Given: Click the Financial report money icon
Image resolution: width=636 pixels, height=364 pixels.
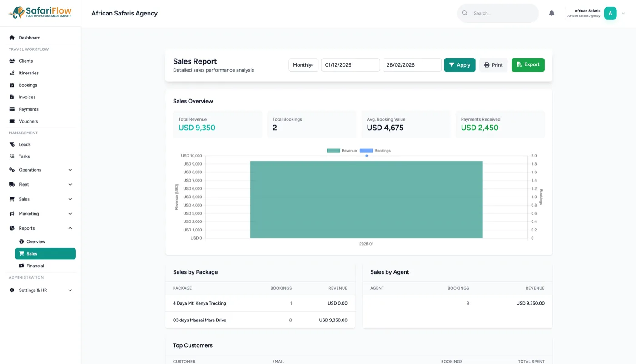Looking at the screenshot, I should click(x=21, y=266).
